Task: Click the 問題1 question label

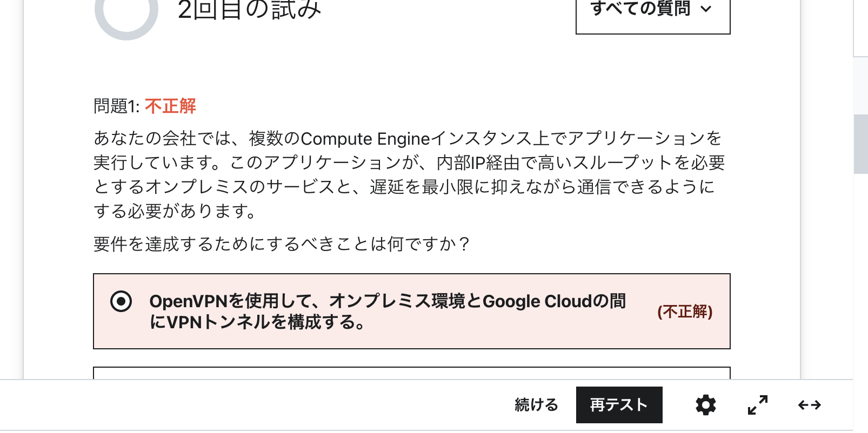Action: (x=116, y=106)
